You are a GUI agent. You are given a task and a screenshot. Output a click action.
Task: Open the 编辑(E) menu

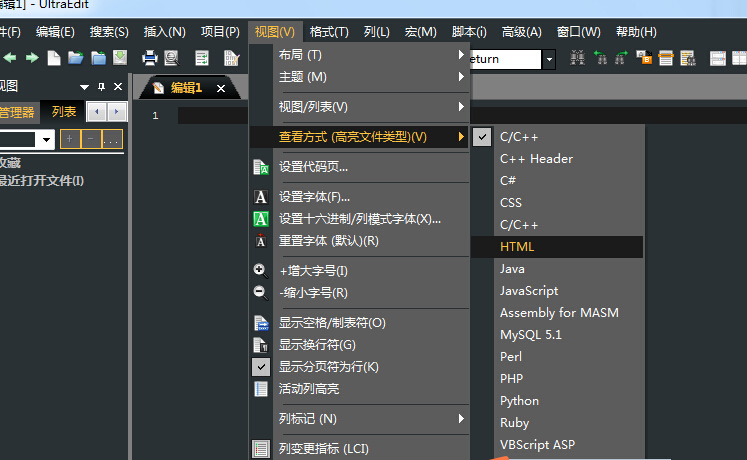click(x=55, y=32)
